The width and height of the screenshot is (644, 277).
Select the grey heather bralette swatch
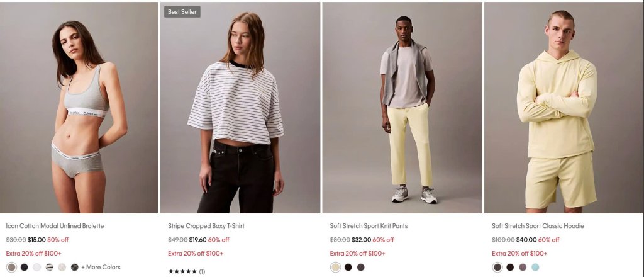click(x=11, y=267)
